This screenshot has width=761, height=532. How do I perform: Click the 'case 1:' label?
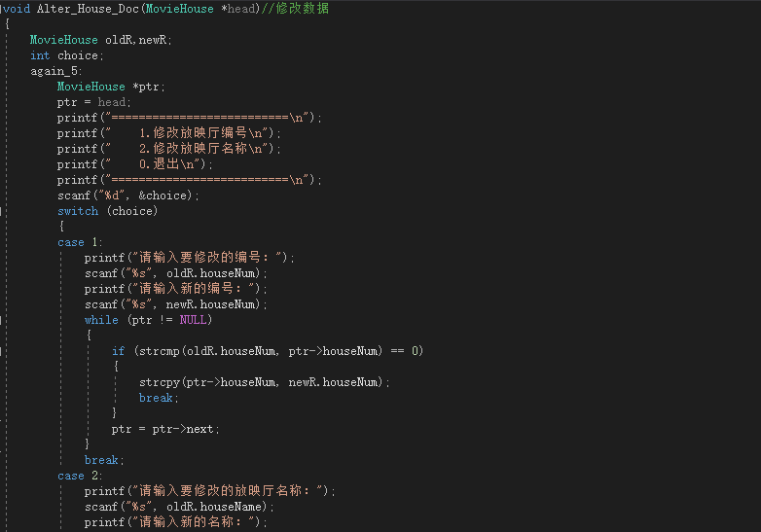click(x=80, y=242)
